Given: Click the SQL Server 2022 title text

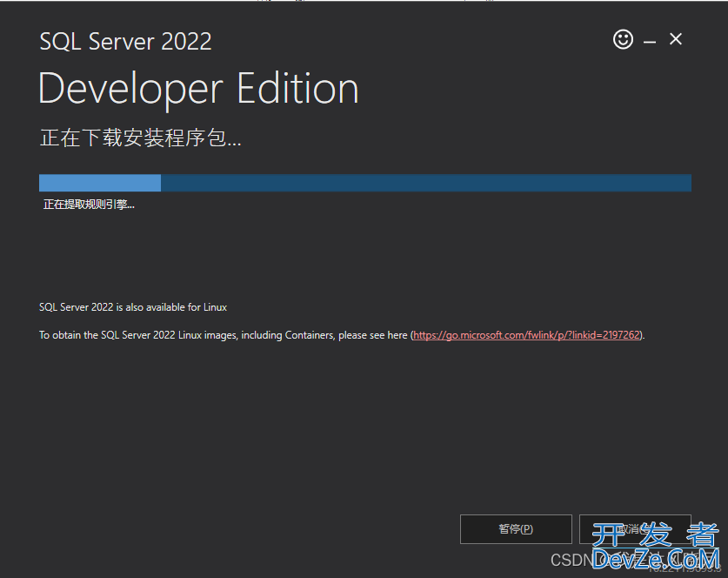Looking at the screenshot, I should click(125, 42).
